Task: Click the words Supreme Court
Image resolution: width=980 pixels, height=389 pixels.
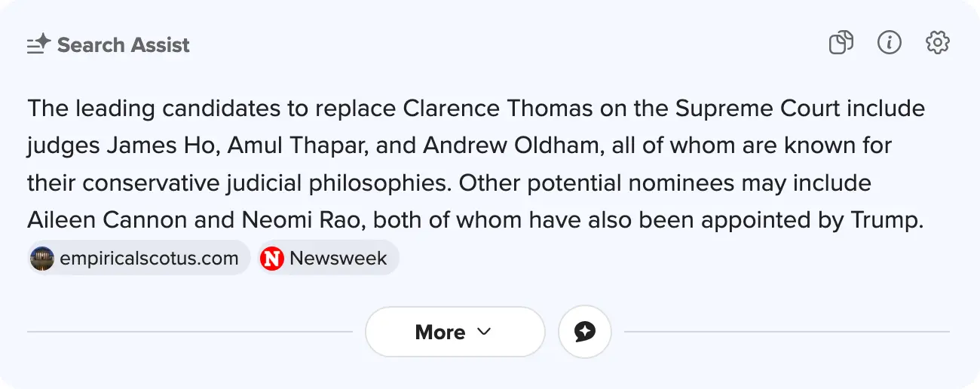Action: tap(758, 109)
